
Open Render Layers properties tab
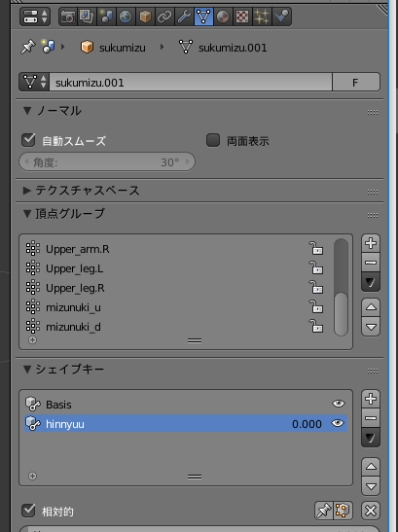(87, 17)
